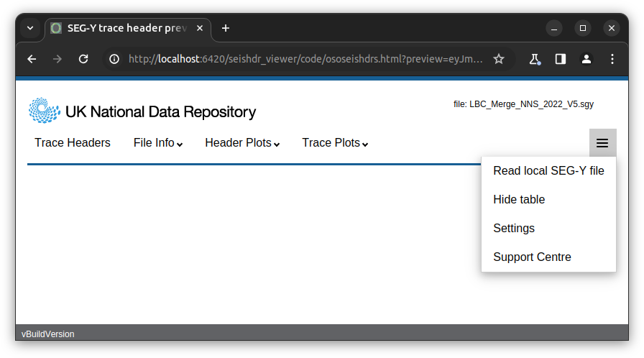
Task: Open the side panel icon
Action: (x=560, y=59)
